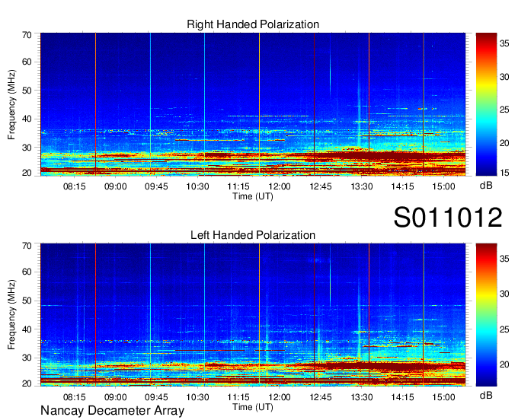Image resolution: width=518 pixels, height=420 pixels.
Task: Click the "12:00" time tick on the Left Handed plot
Action: click(280, 397)
